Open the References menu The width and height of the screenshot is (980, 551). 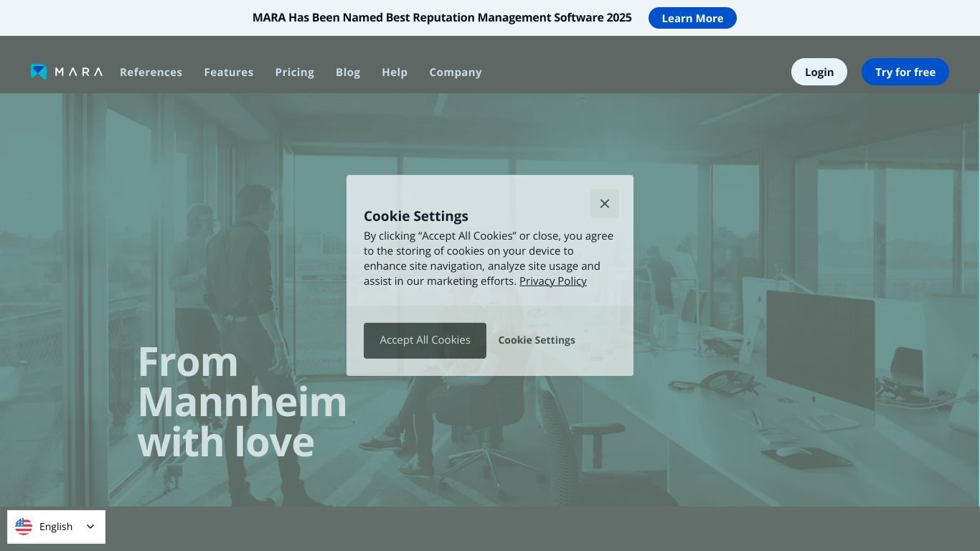151,72
